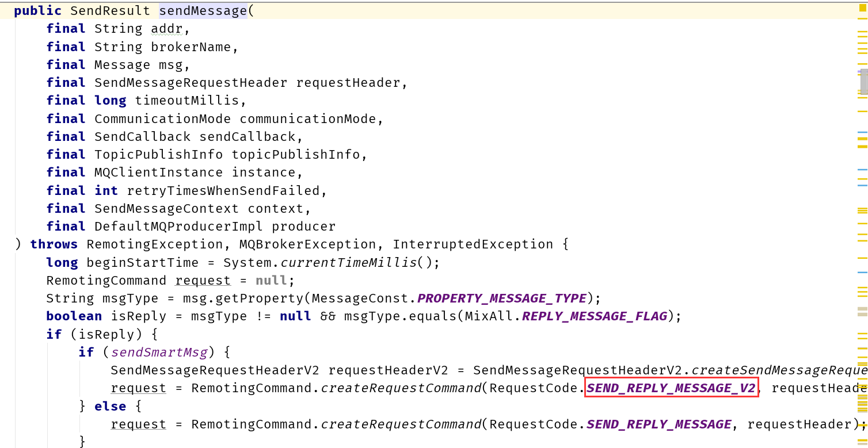Click the REPLY_MESSAGE_FLAG constant
Image resolution: width=868 pixels, height=448 pixels.
[x=595, y=316]
